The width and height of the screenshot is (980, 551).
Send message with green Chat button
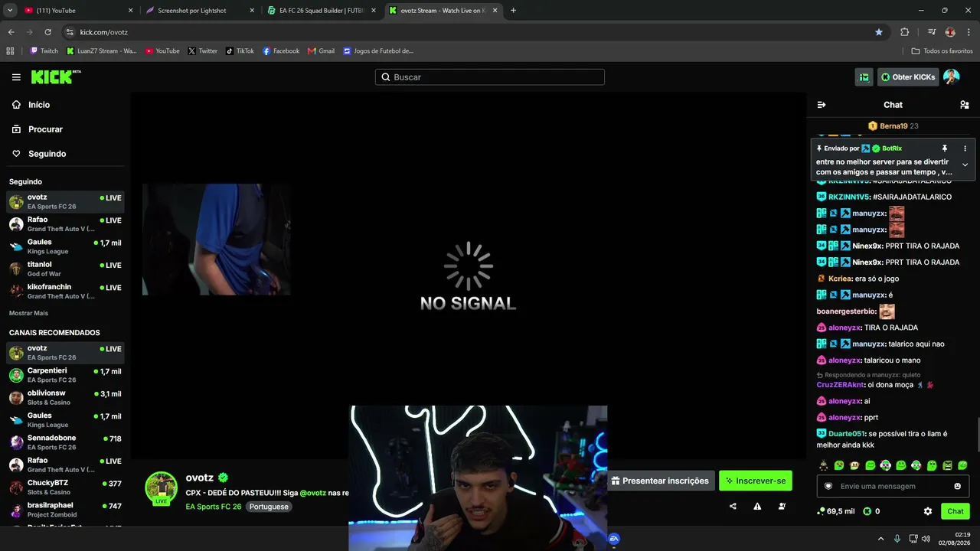[955, 511]
